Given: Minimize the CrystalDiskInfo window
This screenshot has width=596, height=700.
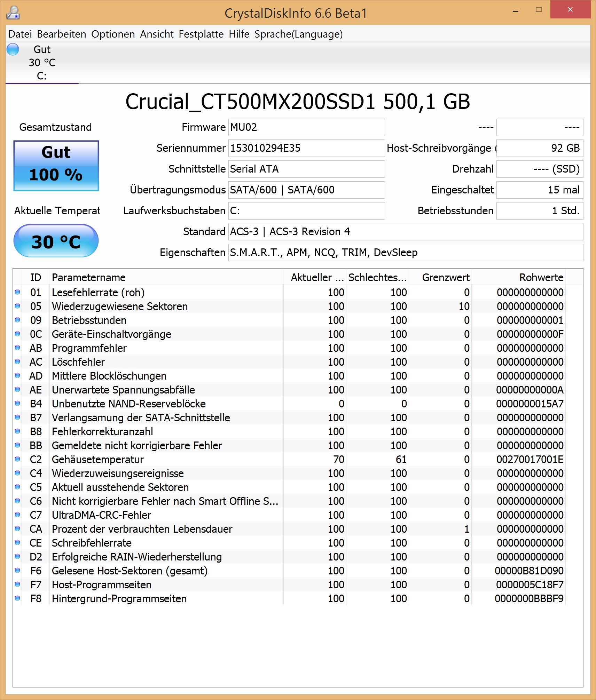Looking at the screenshot, I should tap(516, 10).
